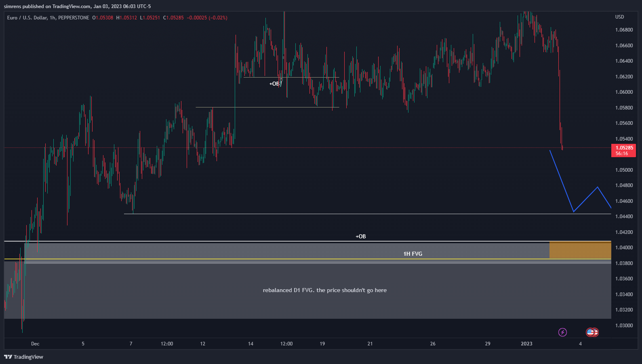Click the '4' date label on the time axis
The height and width of the screenshot is (364, 642).
pos(580,344)
